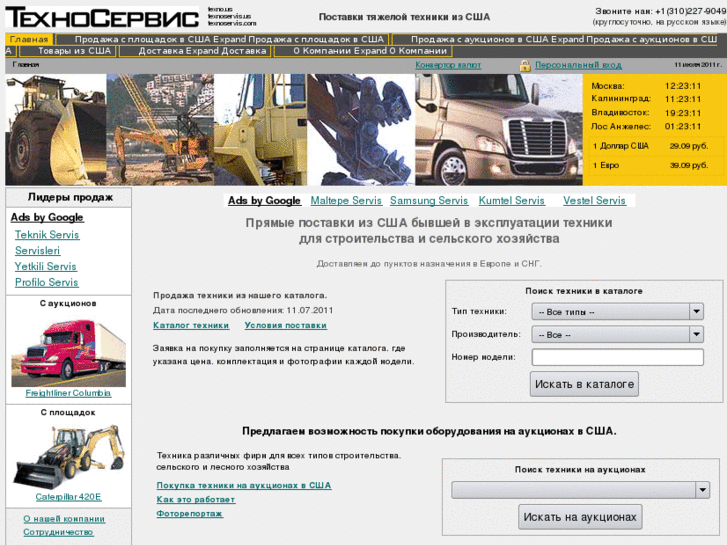This screenshot has width=727, height=545.
Task: Open the Caterpillar 420E backhoe image
Action: [68, 457]
